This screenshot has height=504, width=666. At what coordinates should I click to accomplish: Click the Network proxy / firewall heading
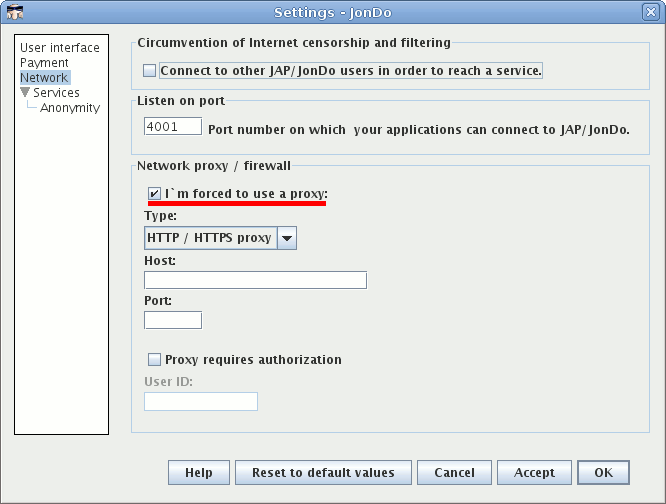coord(214,166)
